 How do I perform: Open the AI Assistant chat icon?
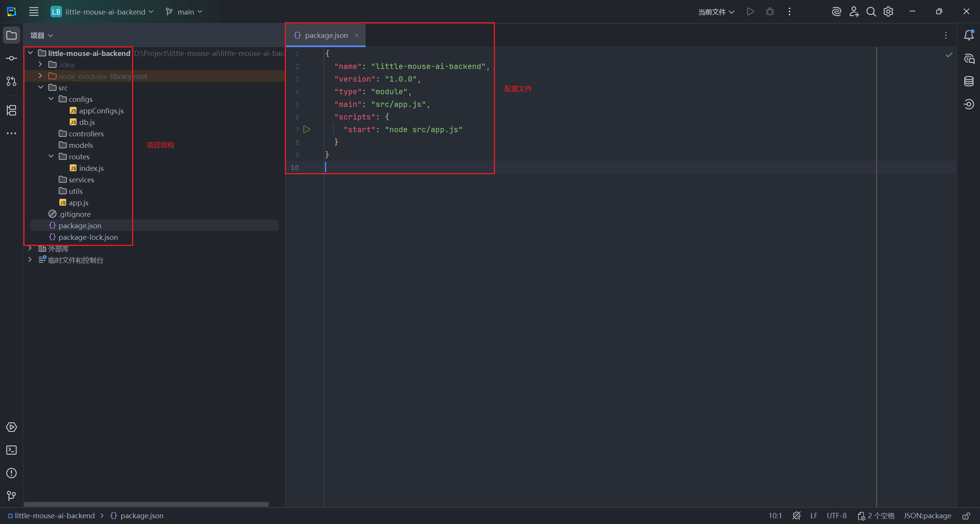(969, 58)
